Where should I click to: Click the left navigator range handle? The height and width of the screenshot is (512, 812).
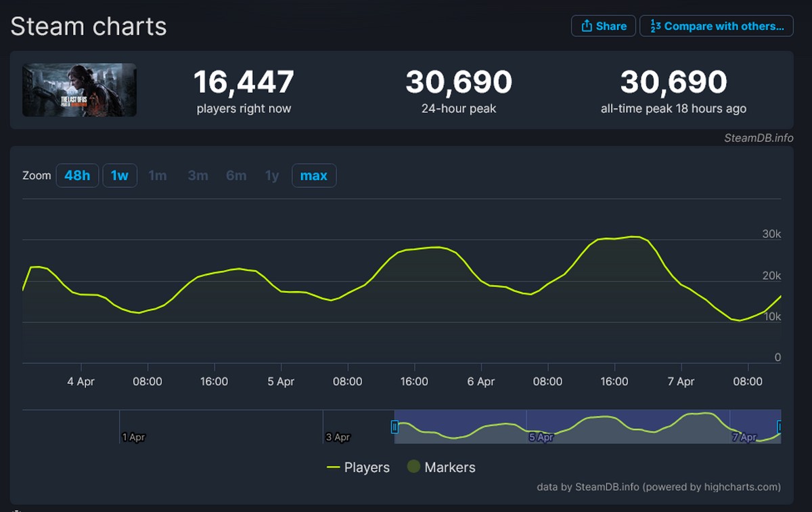click(394, 427)
